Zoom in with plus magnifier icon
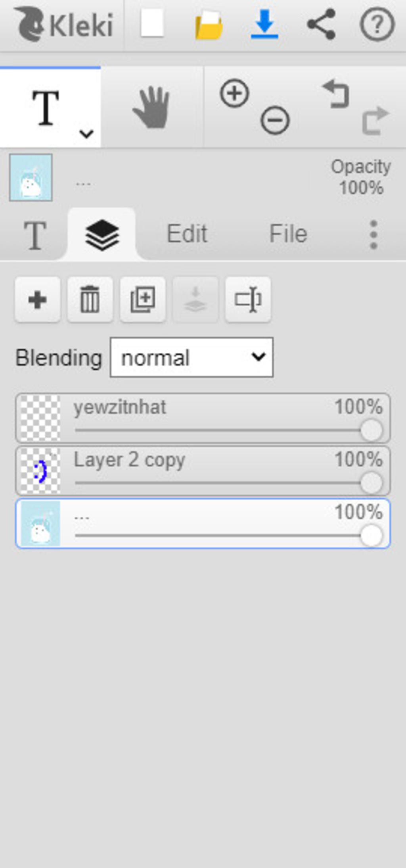 tap(234, 94)
